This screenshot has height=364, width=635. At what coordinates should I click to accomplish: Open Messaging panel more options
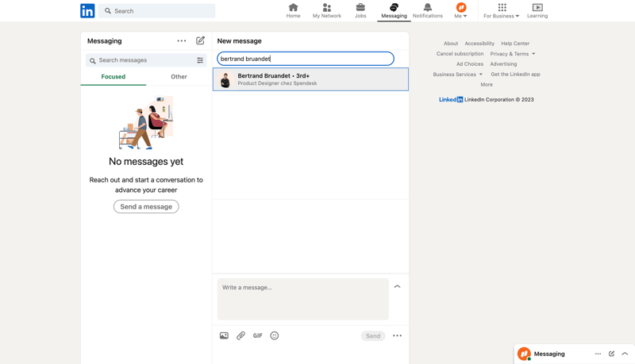coord(182,41)
